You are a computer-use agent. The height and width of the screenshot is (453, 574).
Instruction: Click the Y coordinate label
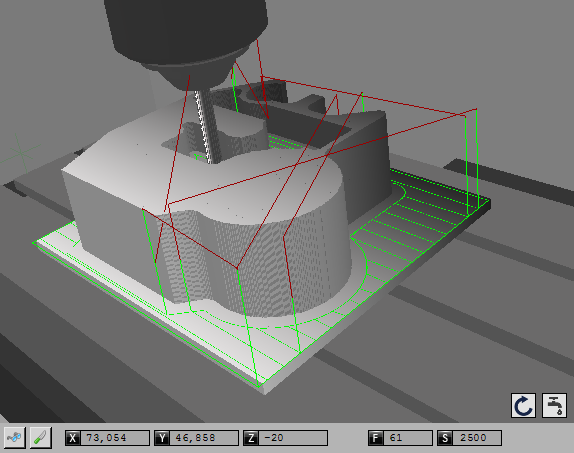[x=162, y=438]
